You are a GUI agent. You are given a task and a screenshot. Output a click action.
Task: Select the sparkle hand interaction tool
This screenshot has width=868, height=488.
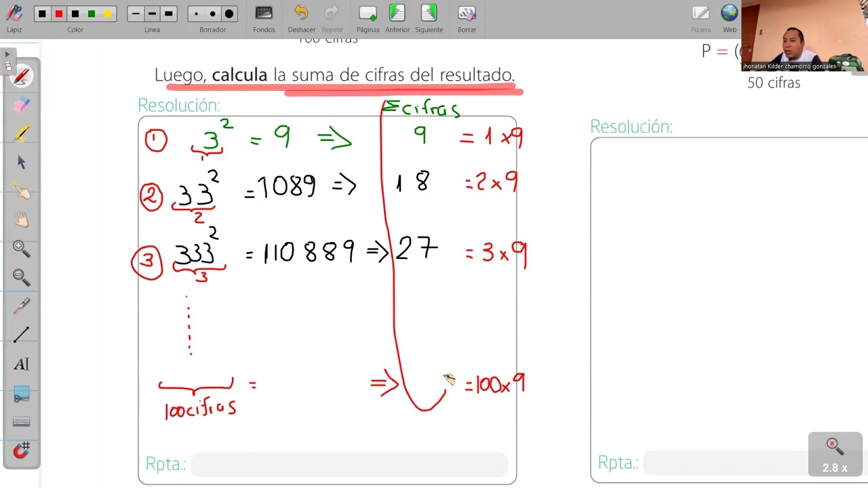click(x=22, y=190)
